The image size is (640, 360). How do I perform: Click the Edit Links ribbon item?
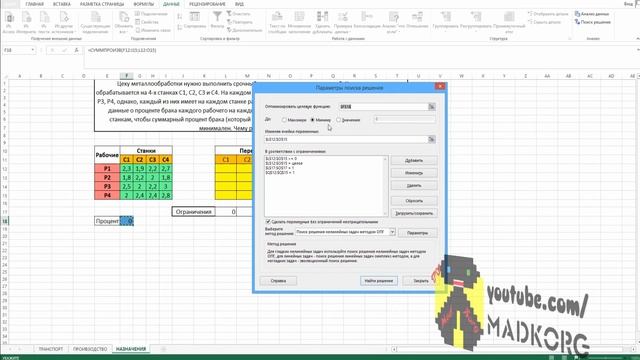pos(153,30)
